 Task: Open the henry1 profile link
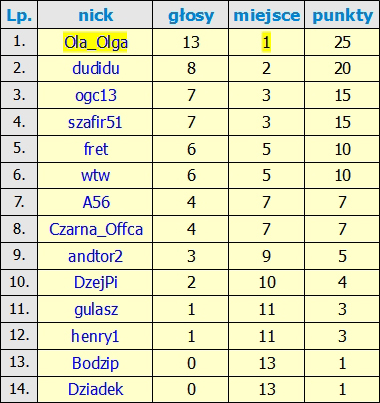tap(95, 336)
